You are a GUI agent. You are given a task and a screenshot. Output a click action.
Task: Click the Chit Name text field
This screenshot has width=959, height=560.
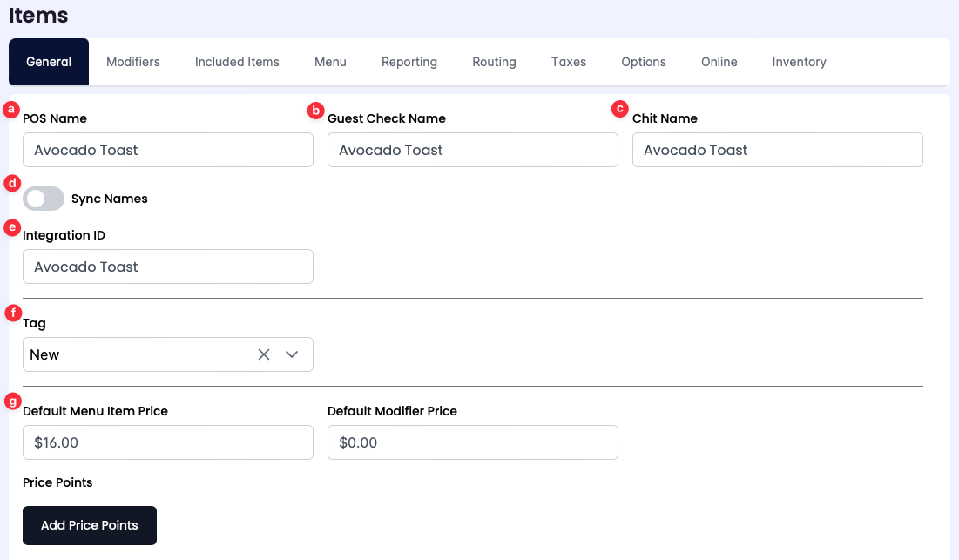(778, 150)
